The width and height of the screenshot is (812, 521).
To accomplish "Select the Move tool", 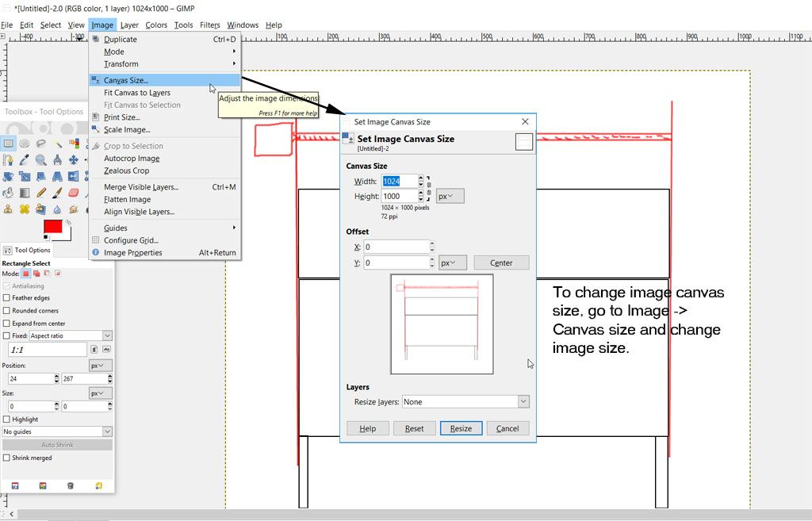I will point(74,160).
